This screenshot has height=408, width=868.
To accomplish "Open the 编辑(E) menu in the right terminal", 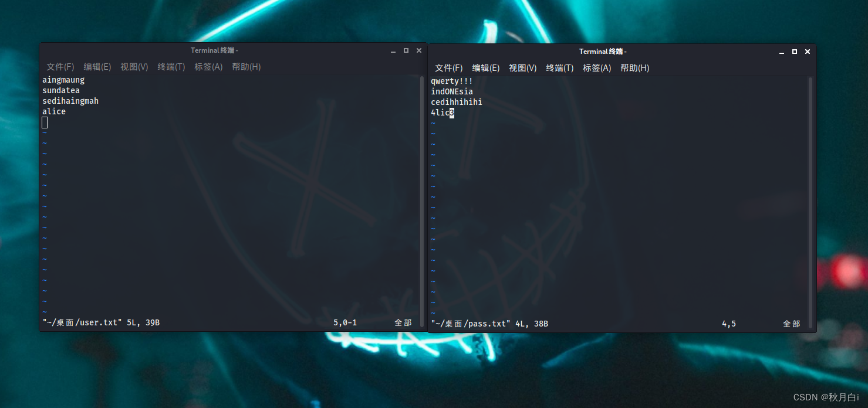I will [x=485, y=67].
